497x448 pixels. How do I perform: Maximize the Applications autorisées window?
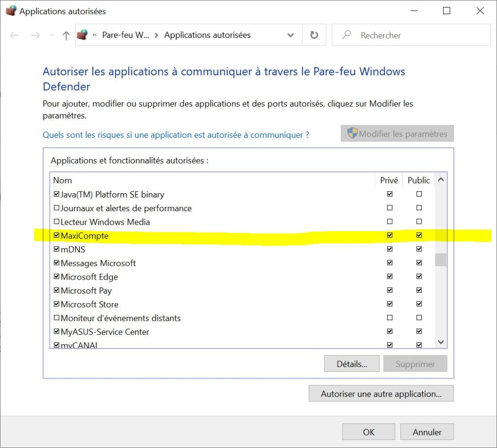click(447, 11)
